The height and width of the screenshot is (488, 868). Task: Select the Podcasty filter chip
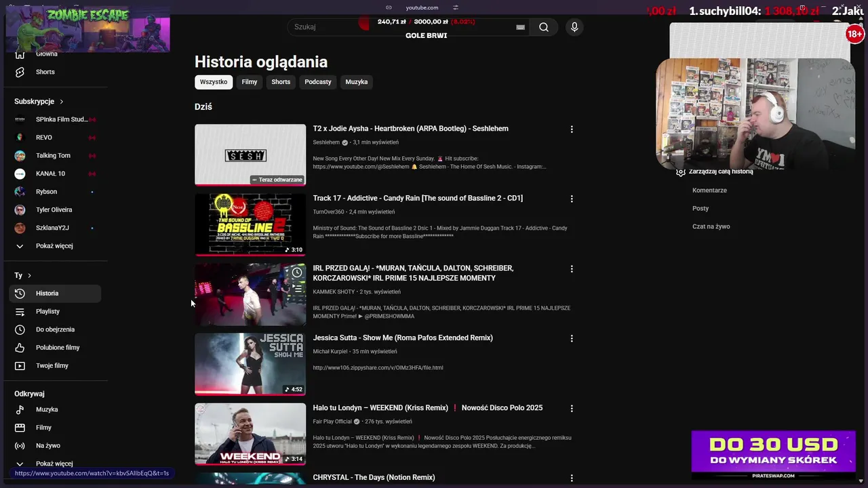318,82
